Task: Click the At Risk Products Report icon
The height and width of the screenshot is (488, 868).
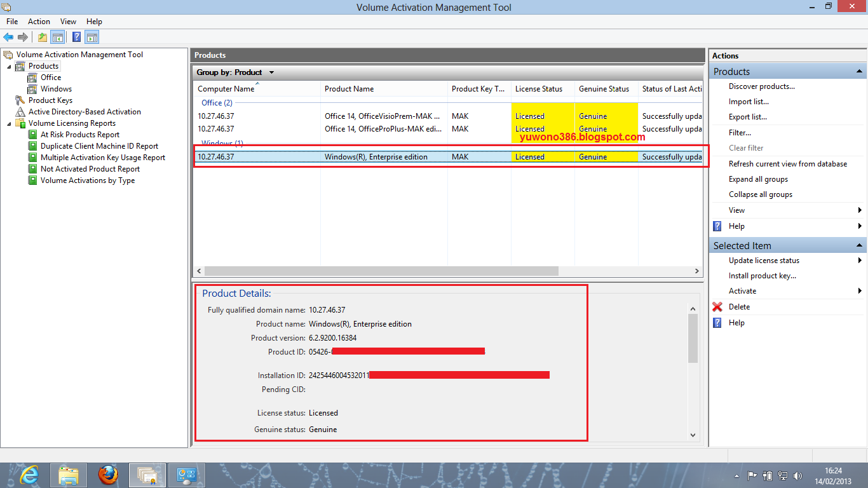Action: point(32,135)
